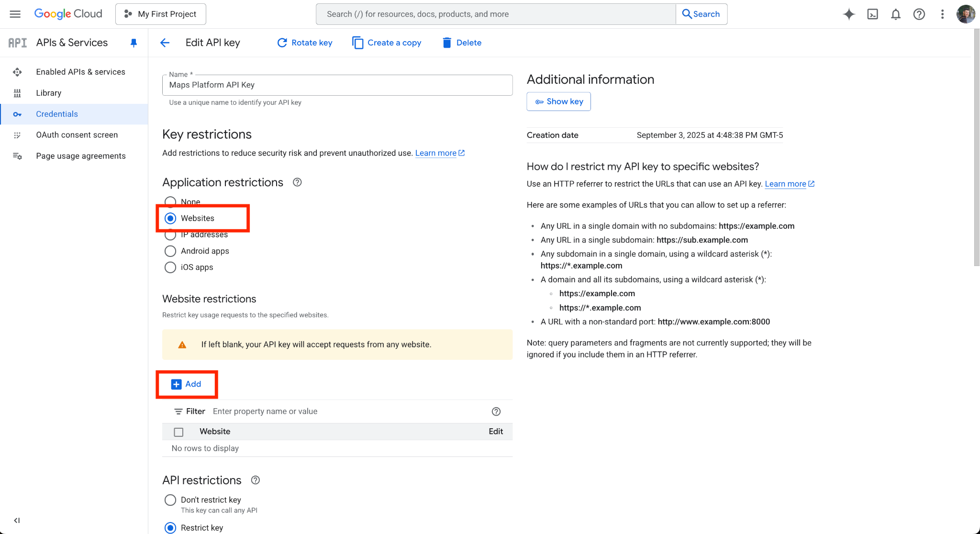Click the Creation date value
Image resolution: width=980 pixels, height=534 pixels.
(710, 135)
